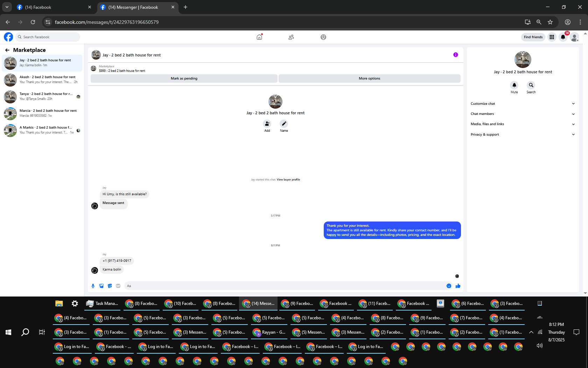This screenshot has width=588, height=368.
Task: Open the Groups icon in top nav
Action: point(323,37)
